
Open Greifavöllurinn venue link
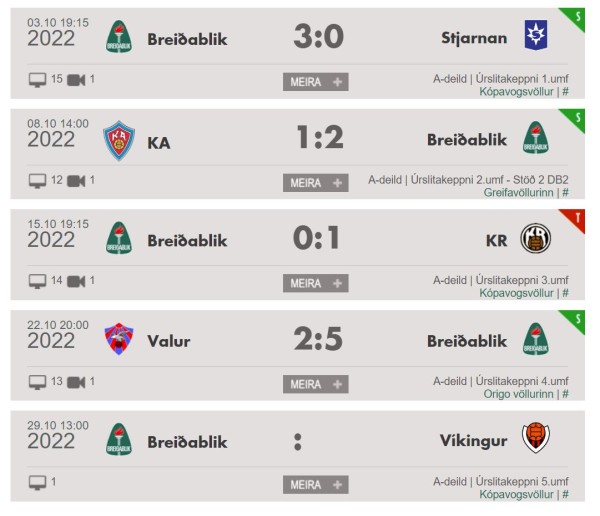518,193
